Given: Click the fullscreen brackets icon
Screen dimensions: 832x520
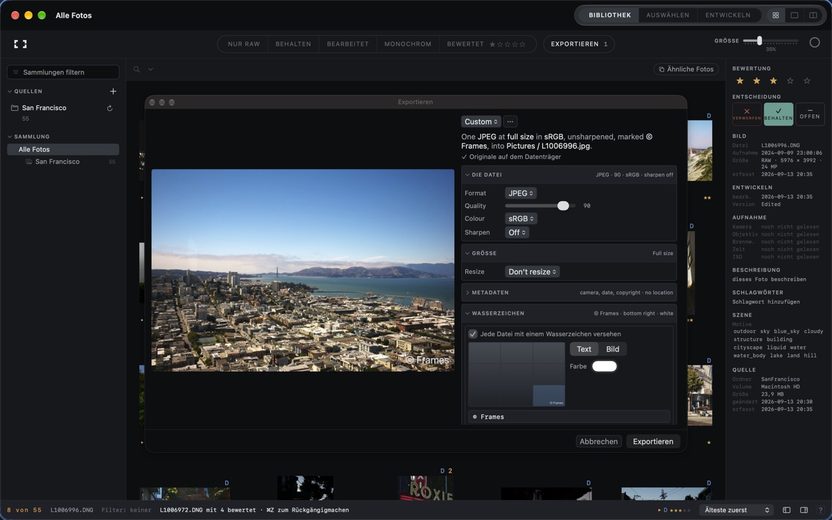Looking at the screenshot, I should point(20,44).
